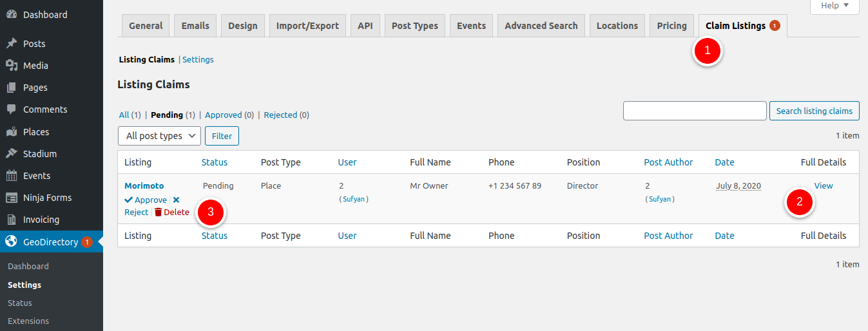The width and height of the screenshot is (868, 331).
Task: Open the Import/Export tab
Action: pos(307,26)
